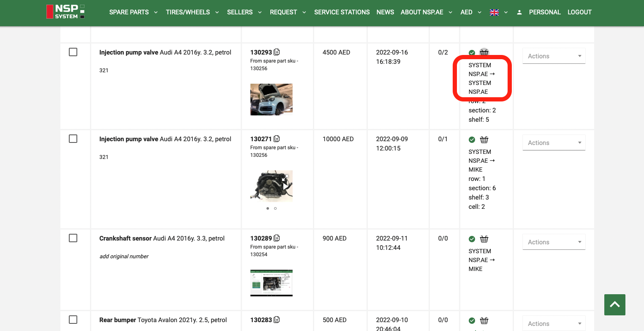Screen dimensions: 644x331
Task: Tick checkbox for Crankshaft sensor row
Action: (73, 238)
